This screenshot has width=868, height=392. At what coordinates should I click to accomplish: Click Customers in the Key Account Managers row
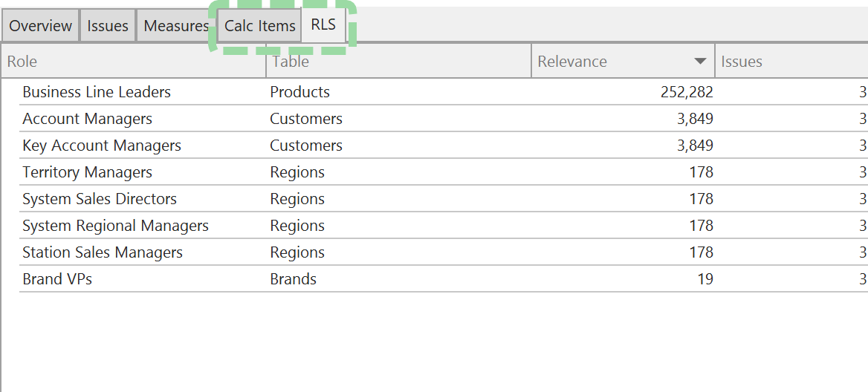(x=306, y=146)
